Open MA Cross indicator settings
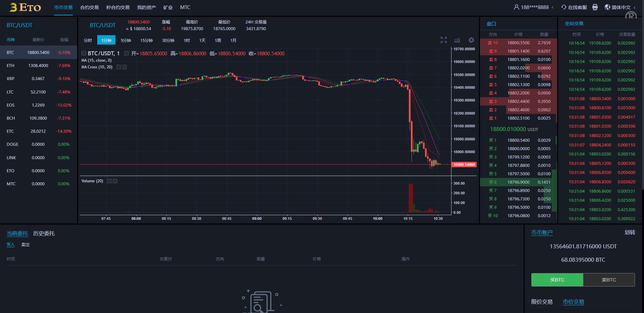This screenshot has height=313, width=644. [x=118, y=67]
